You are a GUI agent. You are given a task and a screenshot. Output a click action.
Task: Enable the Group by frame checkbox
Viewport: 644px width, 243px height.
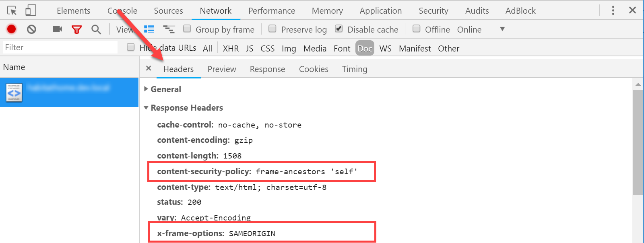point(187,29)
